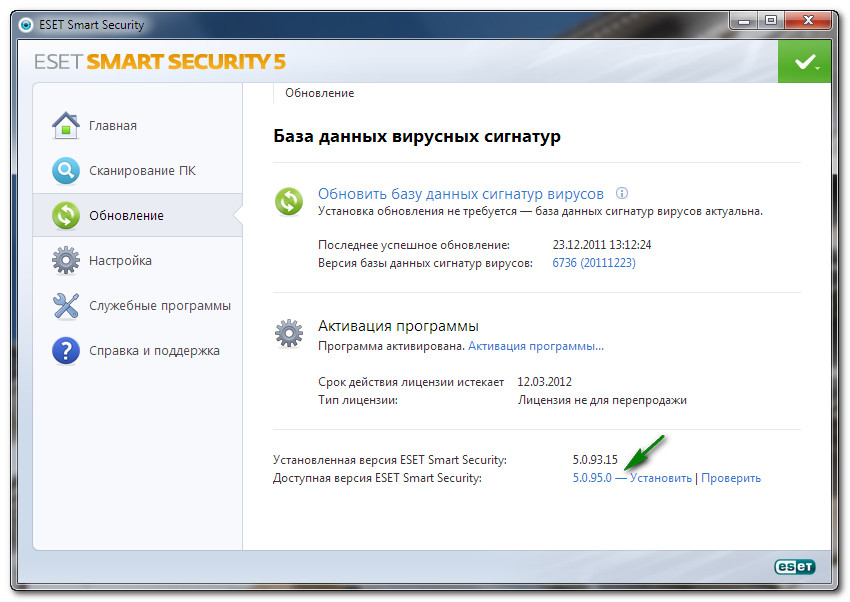The width and height of the screenshot is (850, 602).
Task: Click the ESET logo in bottom corner
Action: coord(795,567)
